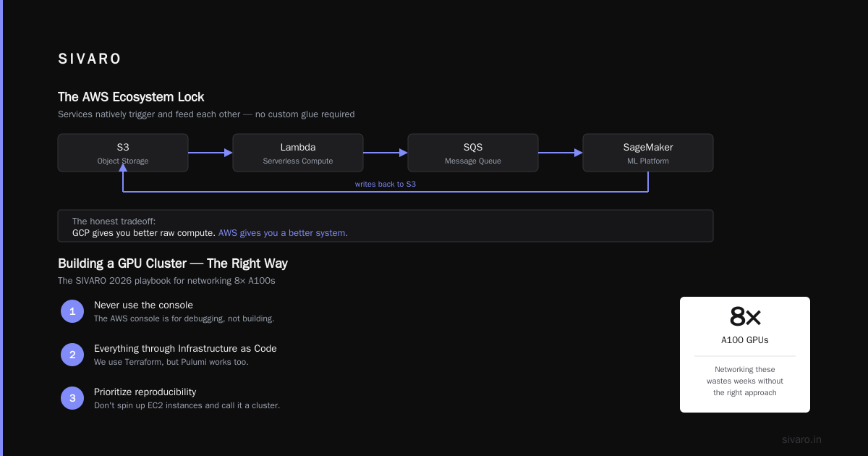
Task: Select the S3 Object Storage box
Action: (123, 153)
